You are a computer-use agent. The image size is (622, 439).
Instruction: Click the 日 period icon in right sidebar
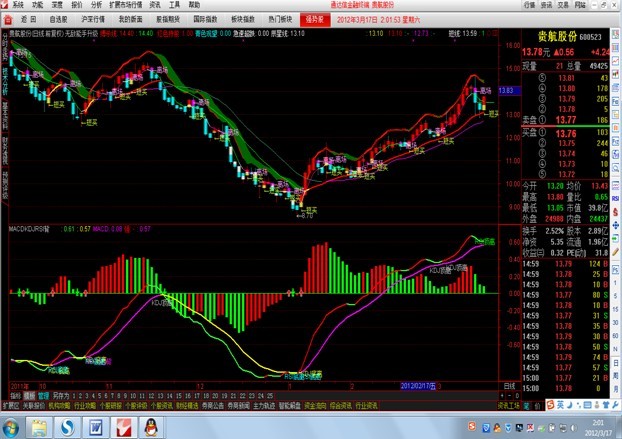pyautogui.click(x=616, y=363)
